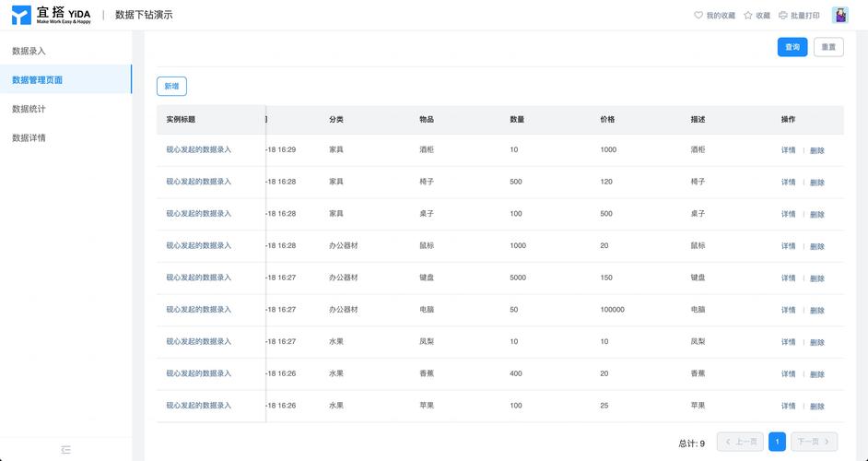The height and width of the screenshot is (461, 868).
Task: Click pagination page 1 button
Action: pyautogui.click(x=777, y=443)
